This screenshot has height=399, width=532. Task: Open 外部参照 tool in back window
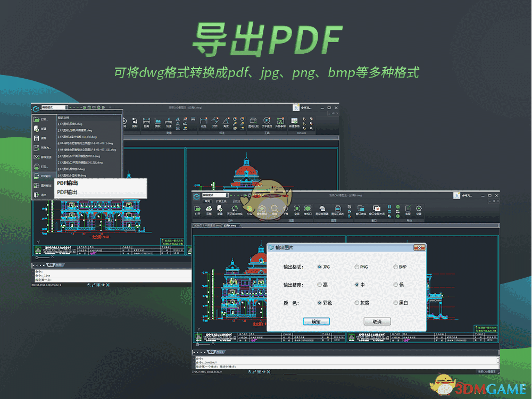[280, 122]
